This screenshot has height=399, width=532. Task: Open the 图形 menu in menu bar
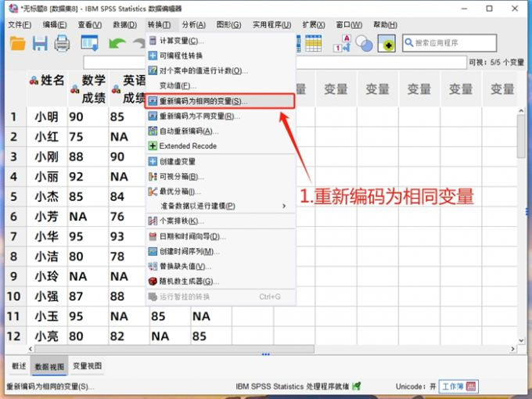point(228,25)
